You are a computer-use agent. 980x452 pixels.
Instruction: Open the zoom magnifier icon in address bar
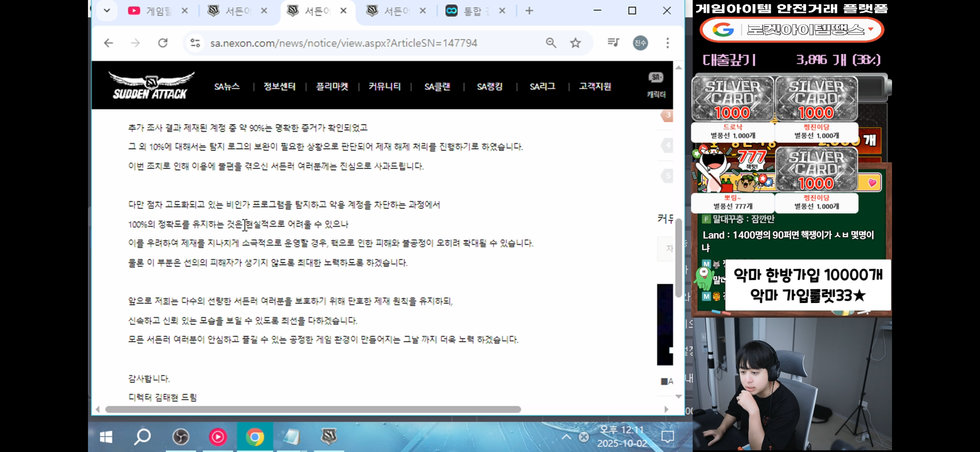click(551, 43)
